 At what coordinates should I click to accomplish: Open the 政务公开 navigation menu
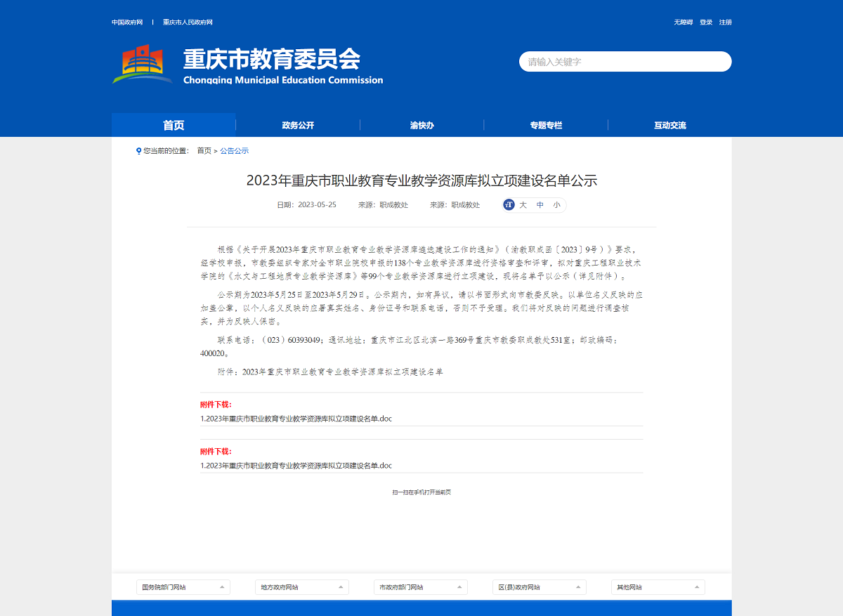[298, 125]
